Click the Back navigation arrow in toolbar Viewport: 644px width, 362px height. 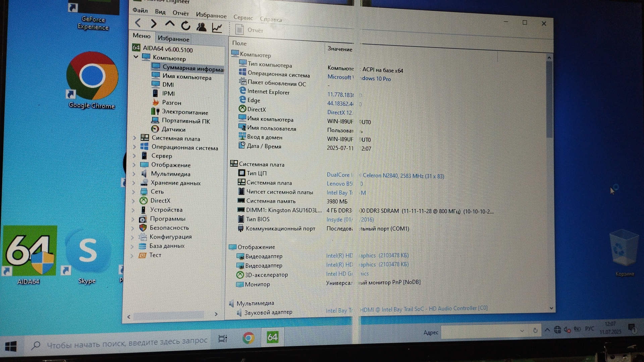(x=138, y=23)
